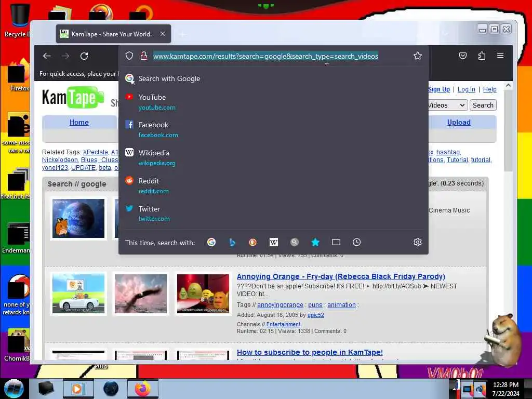Select the Twitter suggestion row

pyautogui.click(x=273, y=214)
